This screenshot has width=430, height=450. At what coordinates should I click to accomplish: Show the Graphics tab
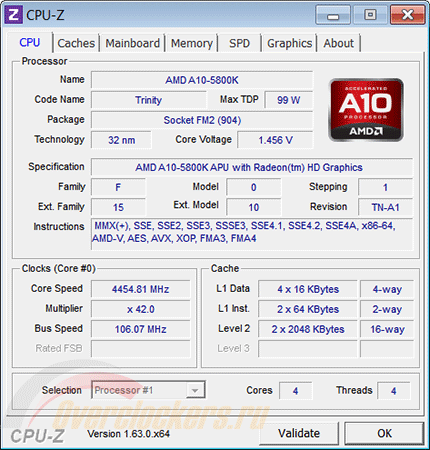tap(290, 43)
